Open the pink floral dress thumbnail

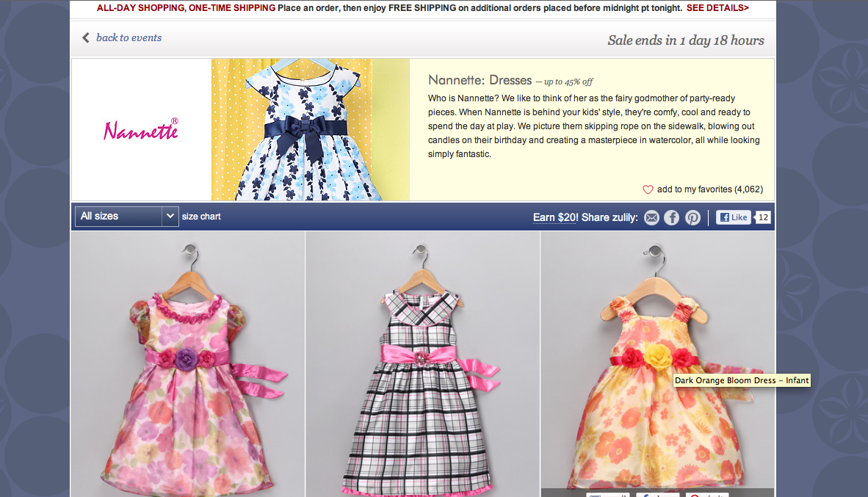tap(188, 364)
